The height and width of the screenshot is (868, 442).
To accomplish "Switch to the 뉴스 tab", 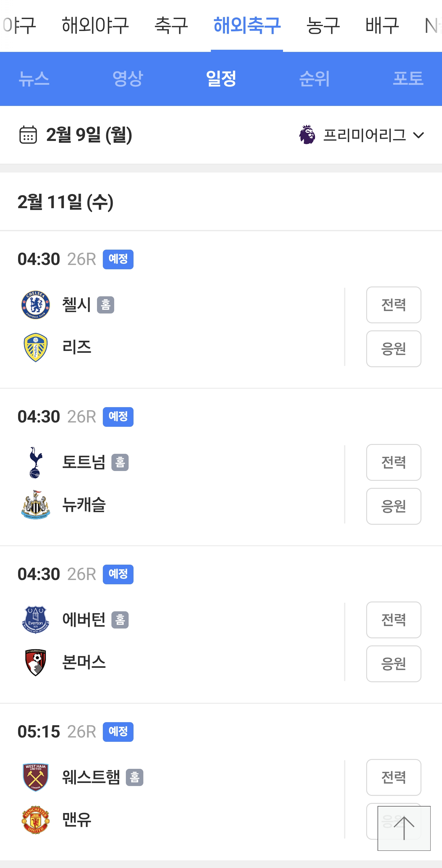I will [34, 79].
